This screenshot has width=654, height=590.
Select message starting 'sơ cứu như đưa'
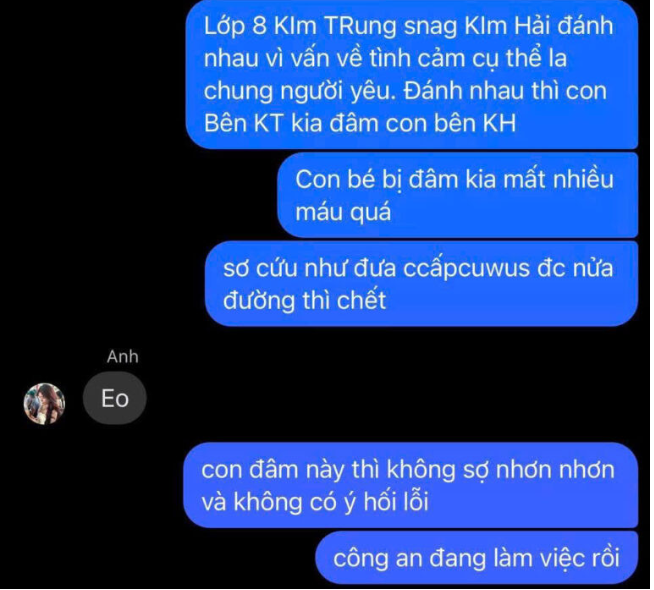pyautogui.click(x=422, y=284)
